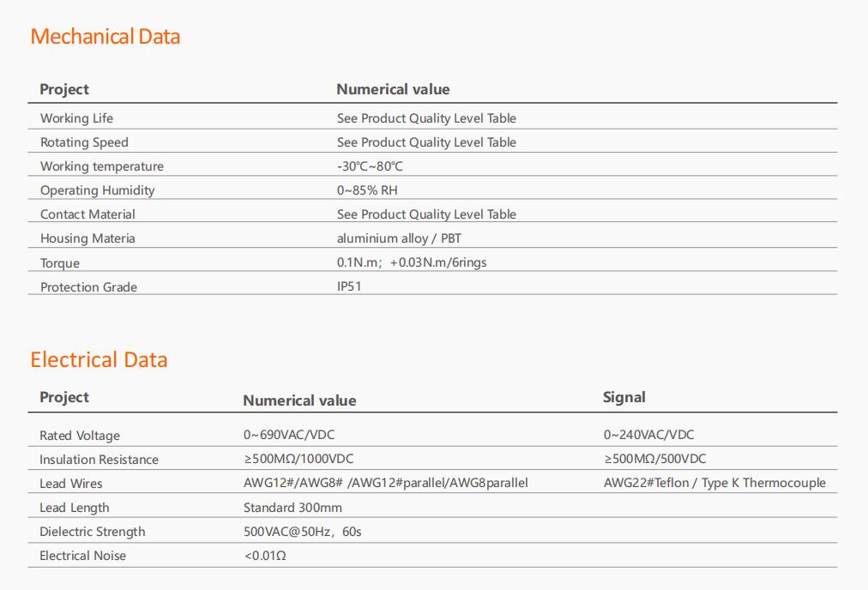This screenshot has height=590, width=868.
Task: Select the aluminium alloy / PBT text
Action: (399, 238)
